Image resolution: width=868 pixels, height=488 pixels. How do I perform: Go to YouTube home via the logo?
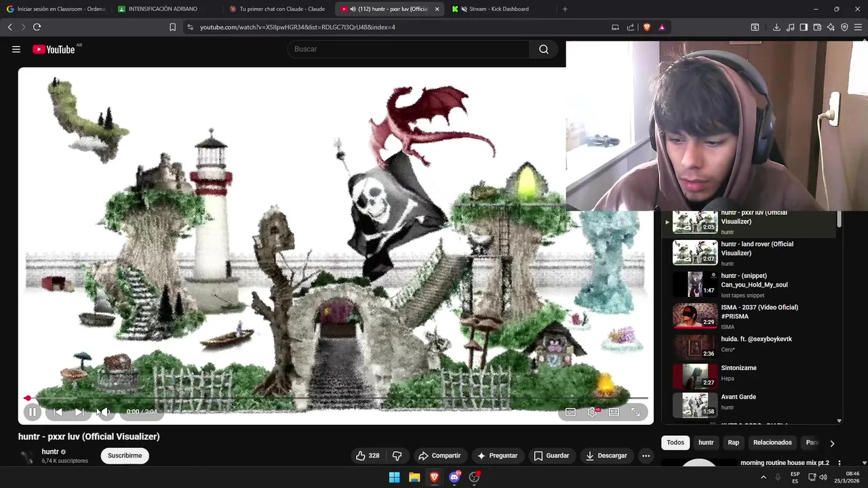[x=54, y=49]
